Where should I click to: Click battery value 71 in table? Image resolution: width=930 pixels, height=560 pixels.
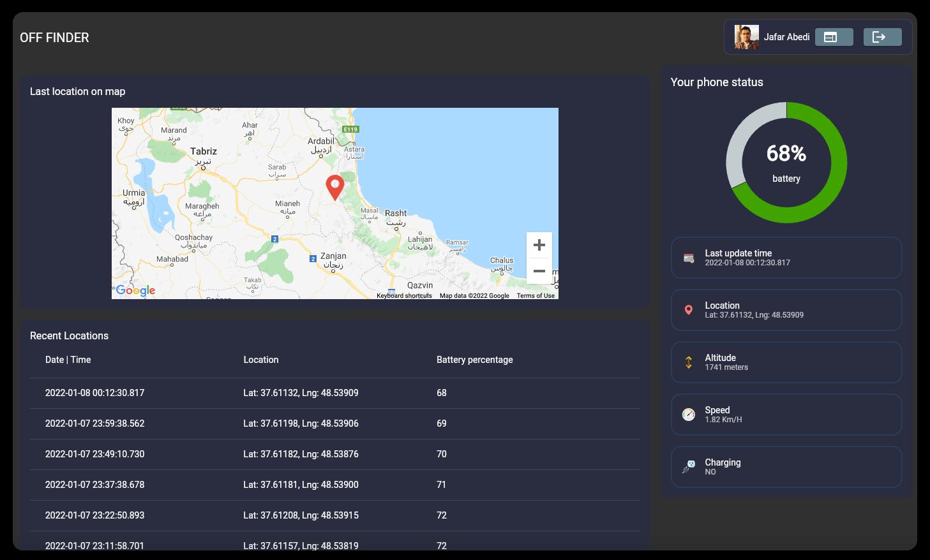(x=442, y=485)
